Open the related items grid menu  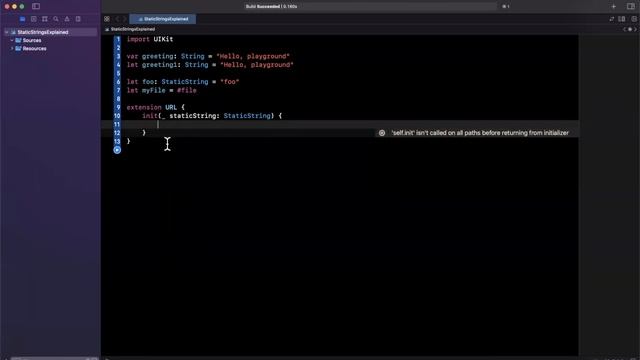click(107, 19)
